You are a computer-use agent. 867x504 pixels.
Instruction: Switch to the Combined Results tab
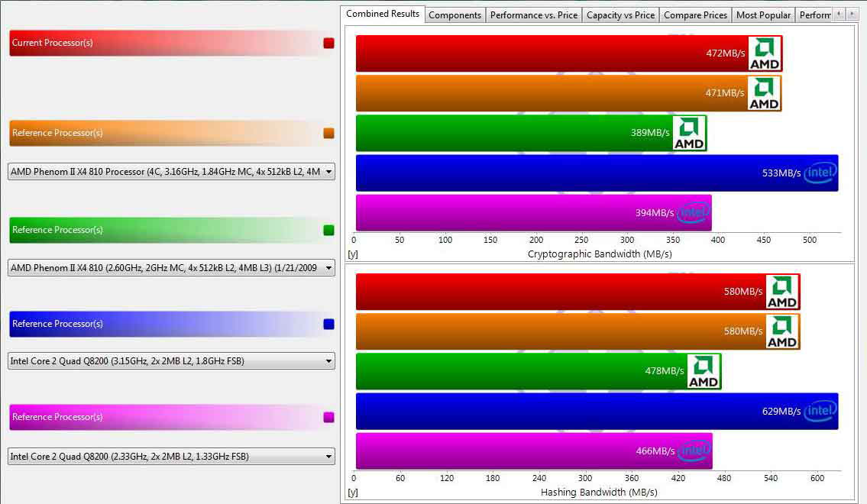point(383,14)
